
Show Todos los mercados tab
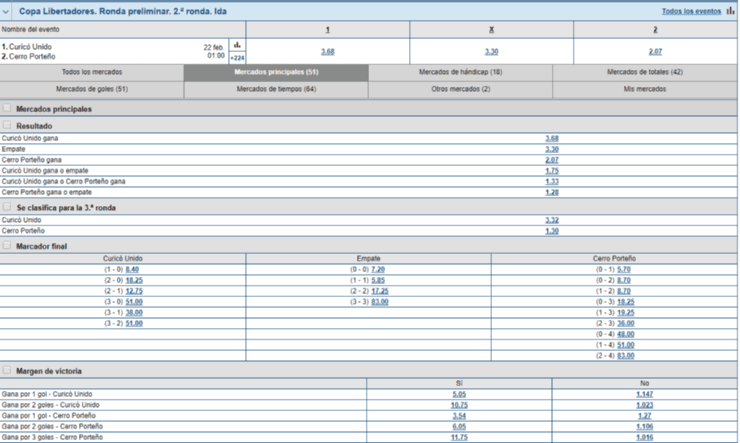pos(92,72)
